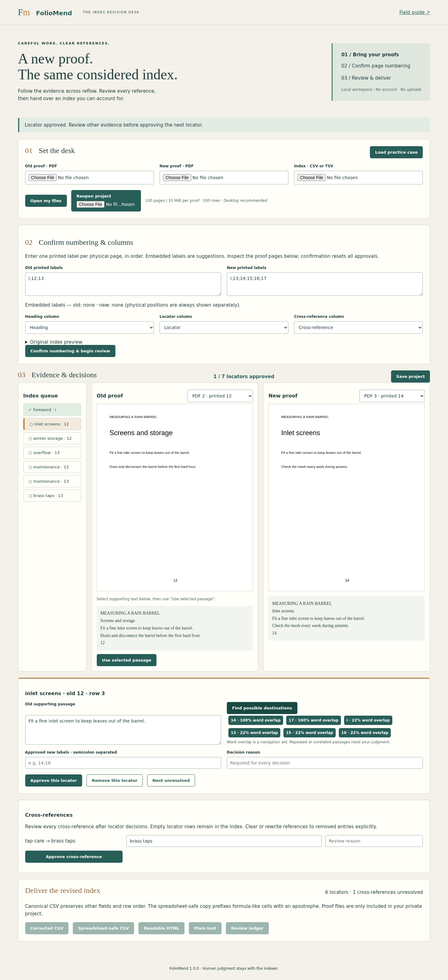
Task: Choose File for New proof PDF
Action: click(x=177, y=178)
